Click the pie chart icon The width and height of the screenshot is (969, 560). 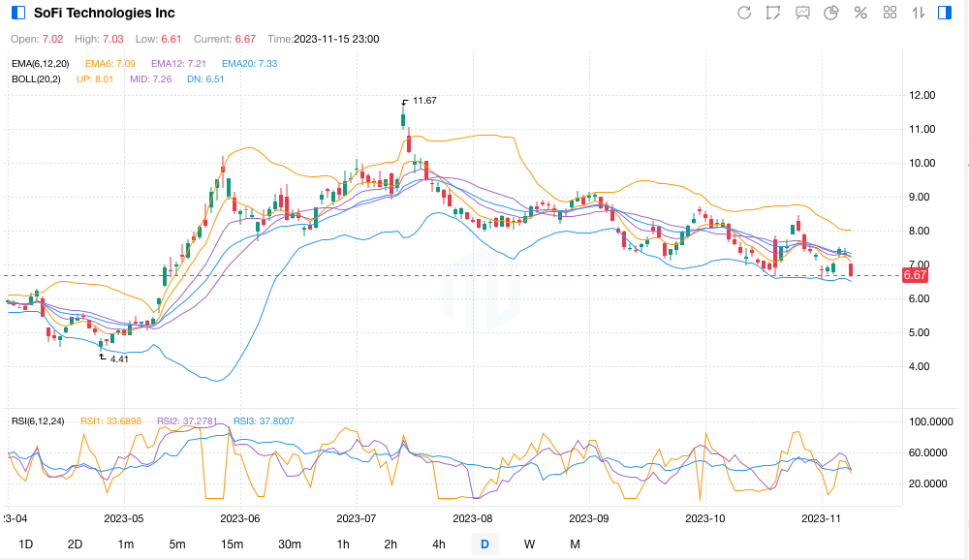[x=831, y=13]
